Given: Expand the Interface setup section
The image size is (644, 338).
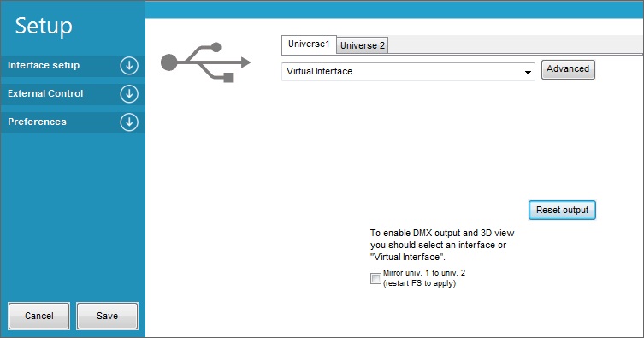Looking at the screenshot, I should (x=44, y=65).
